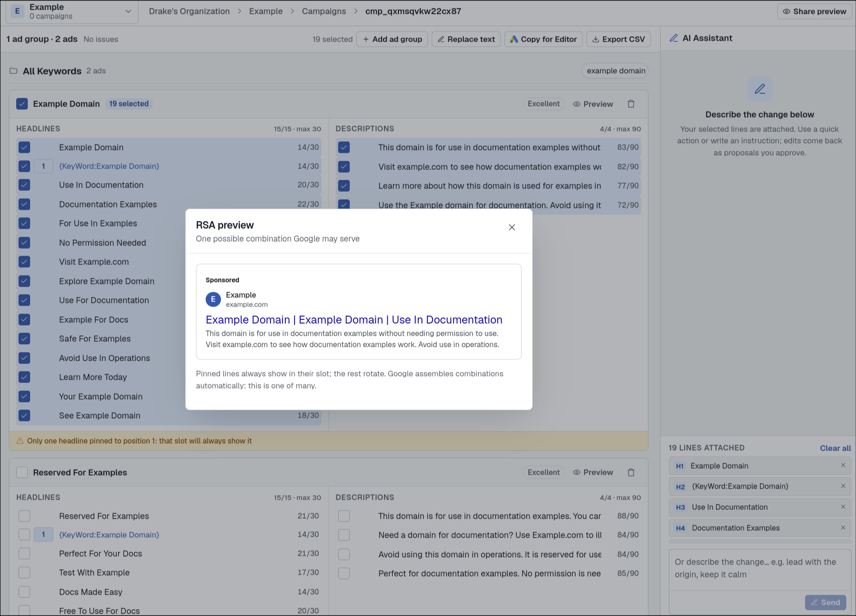Image resolution: width=856 pixels, height=616 pixels.
Task: Check the Test With Example headline
Action: click(x=24, y=573)
